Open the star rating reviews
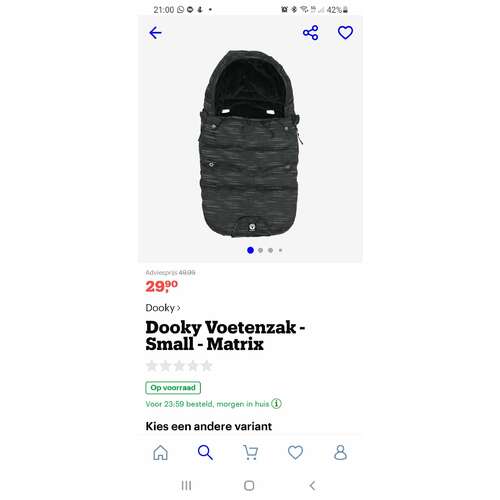Screen dimensions: 500x500 pyautogui.click(x=179, y=366)
